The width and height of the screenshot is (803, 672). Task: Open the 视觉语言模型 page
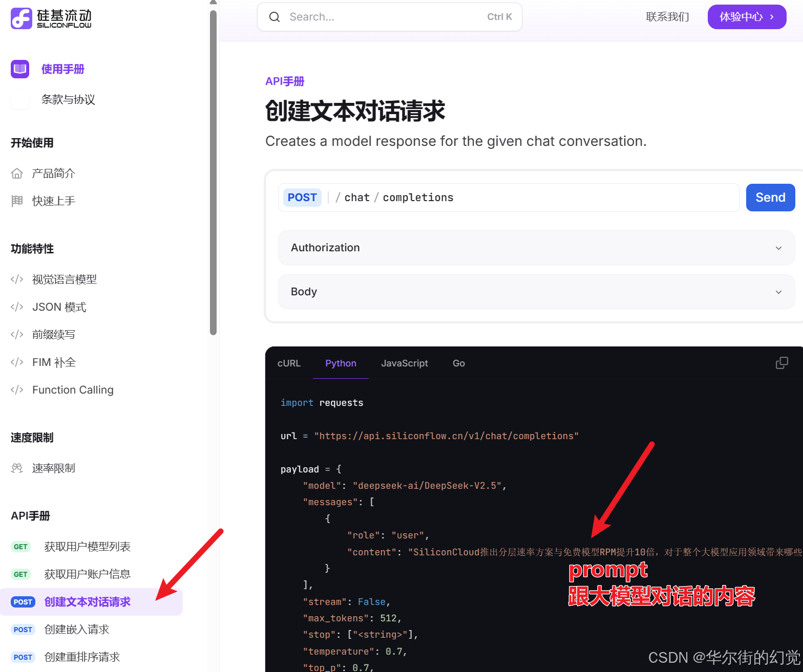[x=64, y=279]
